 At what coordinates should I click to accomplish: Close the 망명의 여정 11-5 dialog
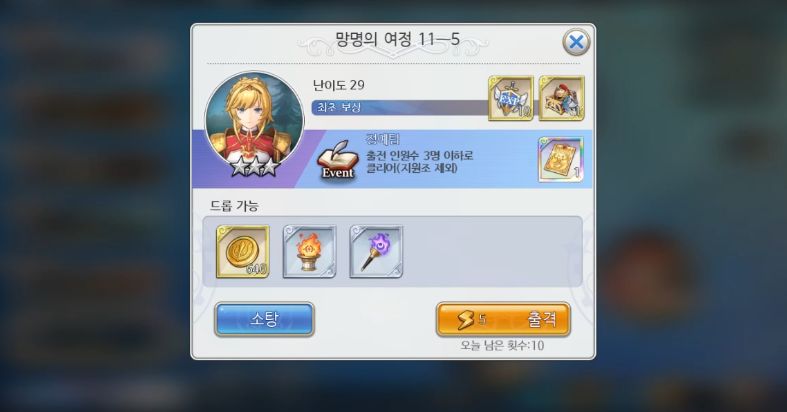576,42
